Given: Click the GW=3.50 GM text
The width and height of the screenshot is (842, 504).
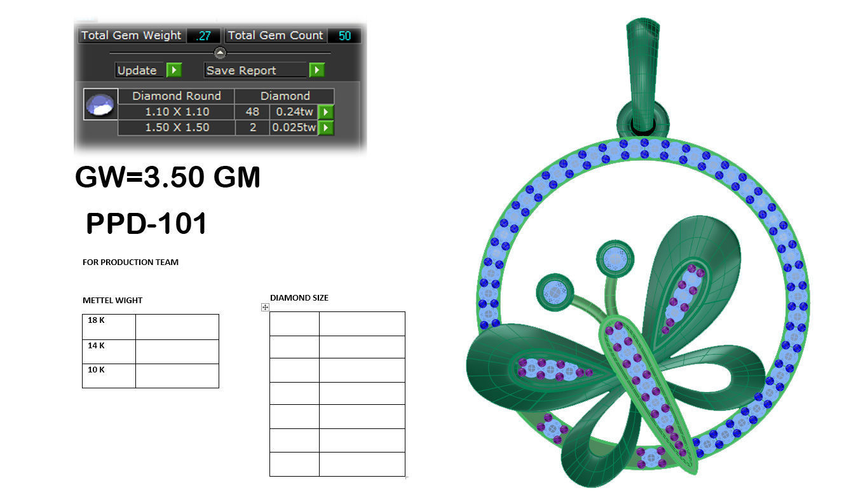Looking at the screenshot, I should click(x=168, y=177).
